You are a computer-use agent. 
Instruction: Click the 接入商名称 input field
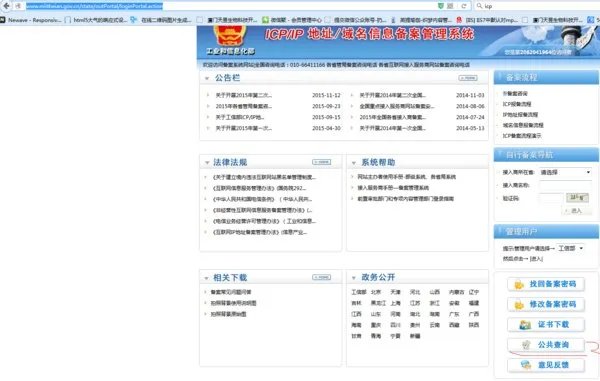tap(566, 186)
